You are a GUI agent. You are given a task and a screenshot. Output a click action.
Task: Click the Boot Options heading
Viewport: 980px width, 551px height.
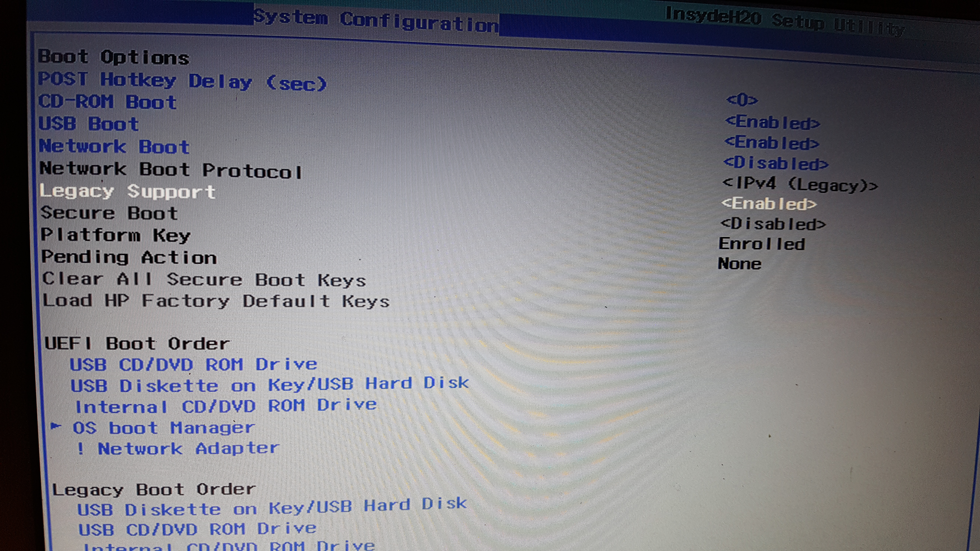click(113, 57)
